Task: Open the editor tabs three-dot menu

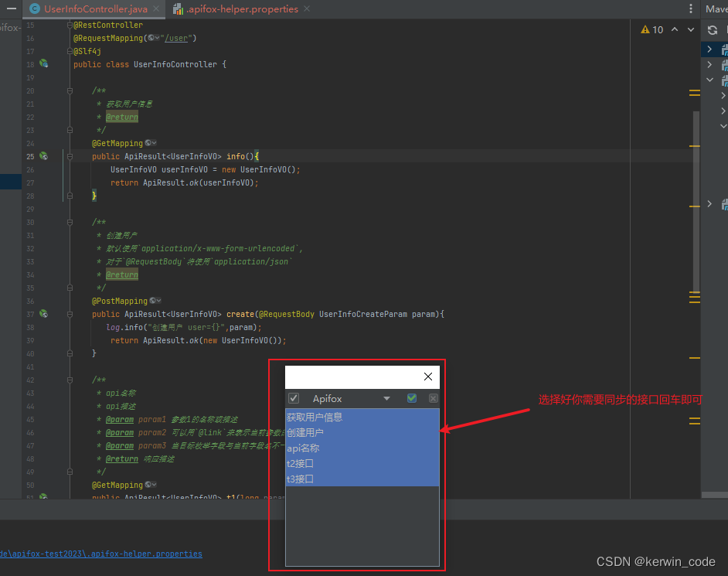Action: coord(691,9)
